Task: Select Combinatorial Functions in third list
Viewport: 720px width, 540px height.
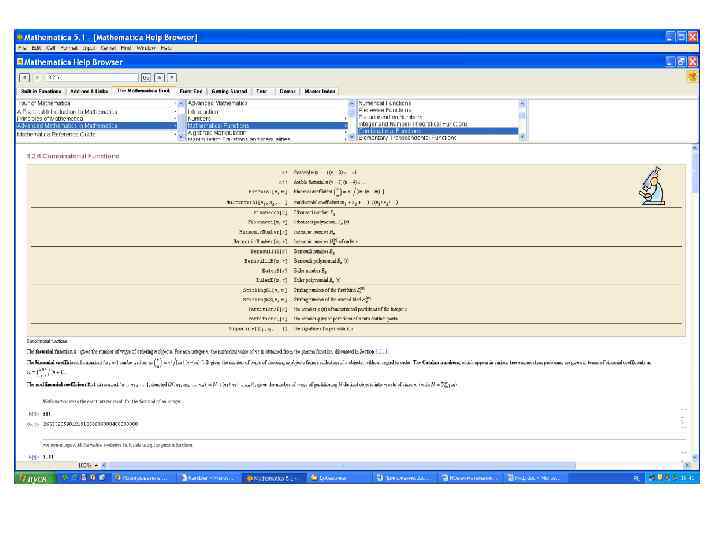Action: click(438, 131)
